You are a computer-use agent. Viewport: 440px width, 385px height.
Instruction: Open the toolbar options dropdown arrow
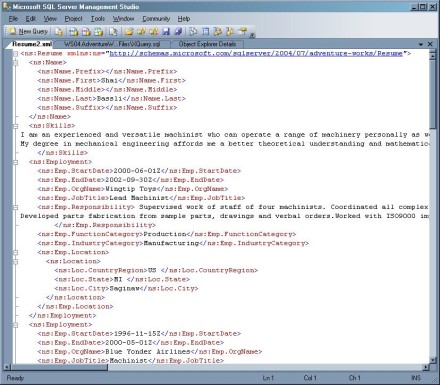point(252,34)
